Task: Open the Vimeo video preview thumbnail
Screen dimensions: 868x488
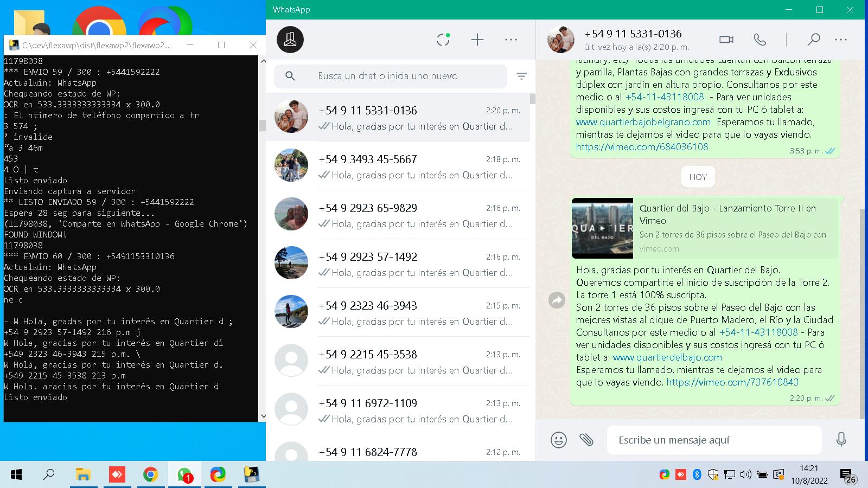Action: [x=602, y=228]
